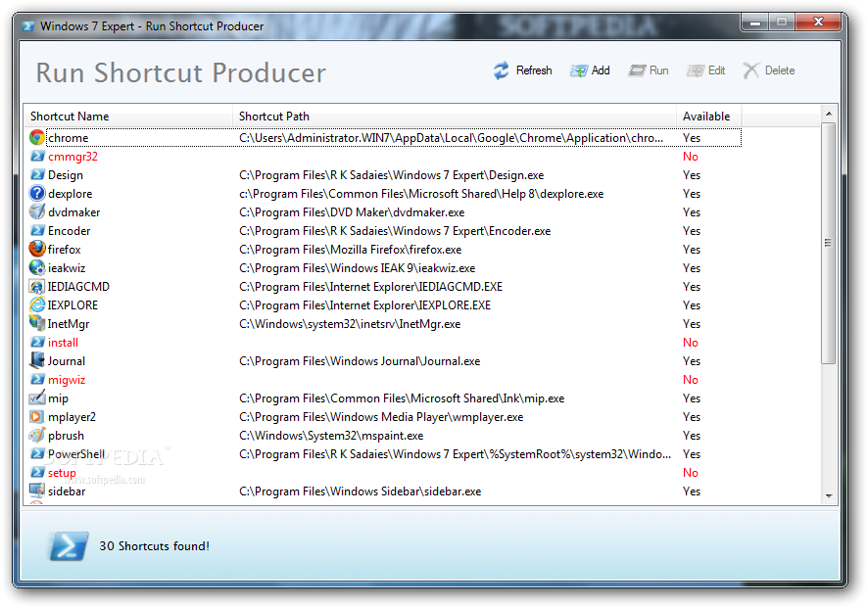Click icon beside cmmgr32 entry
The width and height of the screenshot is (868, 608).
point(37,156)
